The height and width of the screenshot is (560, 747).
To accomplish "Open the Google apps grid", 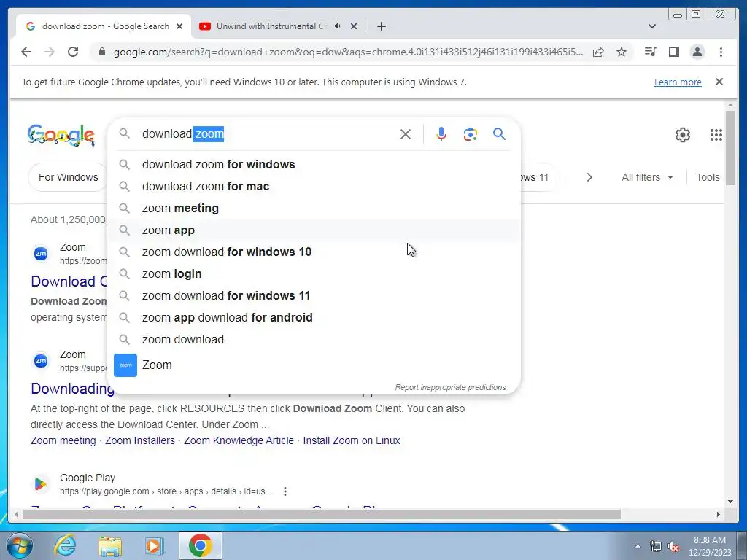I will [x=716, y=135].
